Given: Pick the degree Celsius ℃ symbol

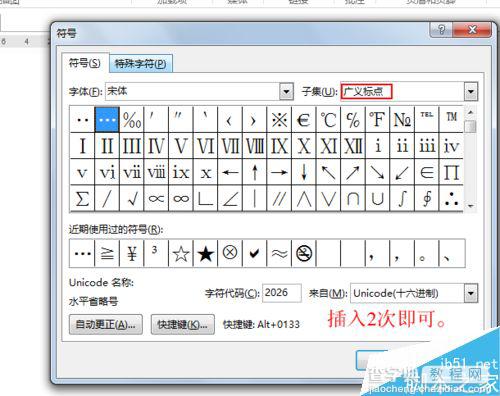Looking at the screenshot, I should point(329,119).
